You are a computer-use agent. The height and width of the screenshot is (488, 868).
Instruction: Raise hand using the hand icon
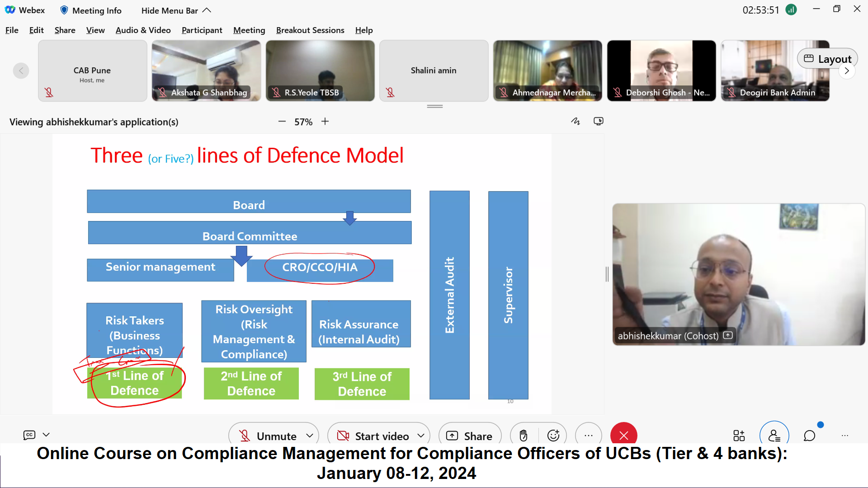click(x=524, y=436)
